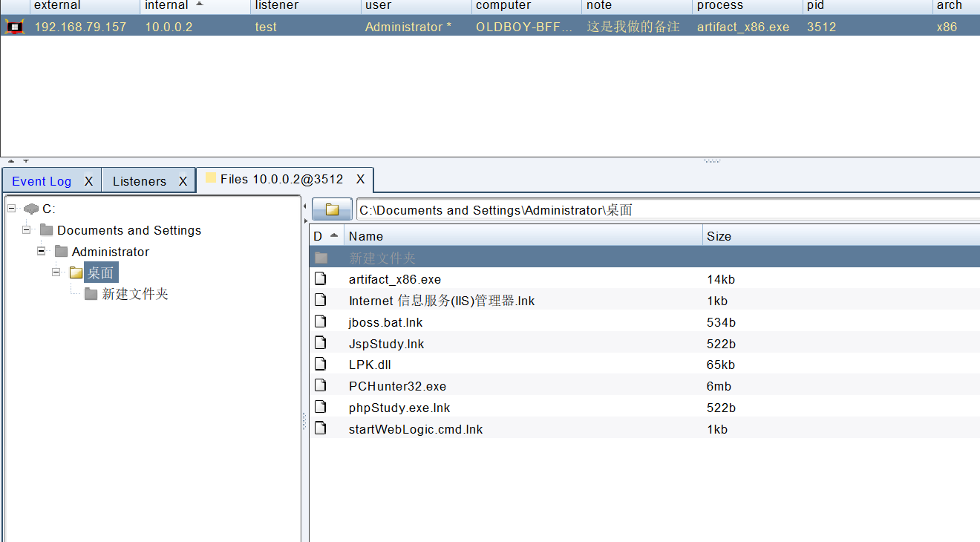980x542 pixels.
Task: Select Documents and Settings label in tree
Action: (x=129, y=230)
